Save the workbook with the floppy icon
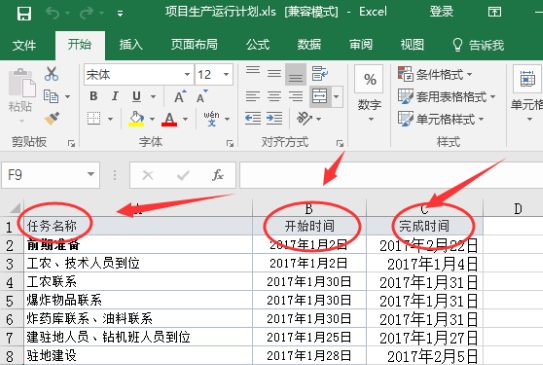The width and height of the screenshot is (543, 365). 24,14
